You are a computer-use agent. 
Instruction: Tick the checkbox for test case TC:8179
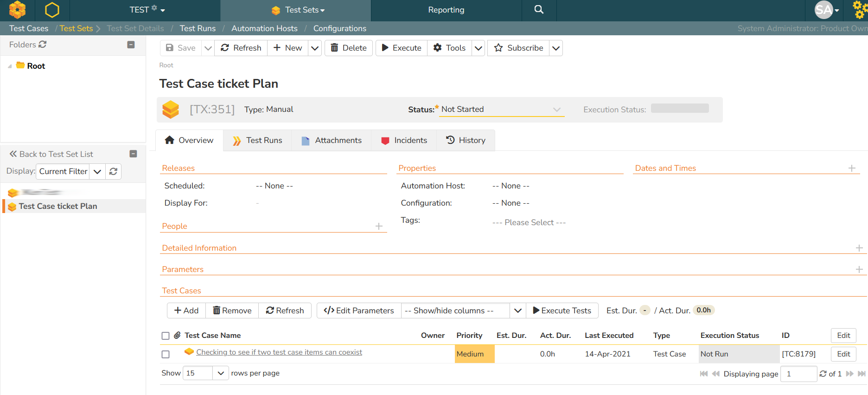(166, 354)
